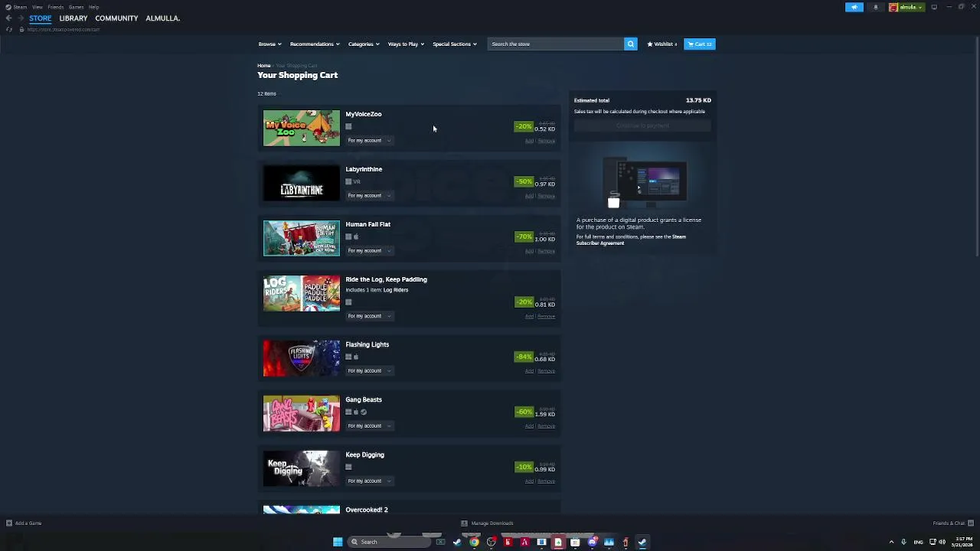This screenshot has width=980, height=551.
Task: Open the Cart button
Action: coord(700,44)
